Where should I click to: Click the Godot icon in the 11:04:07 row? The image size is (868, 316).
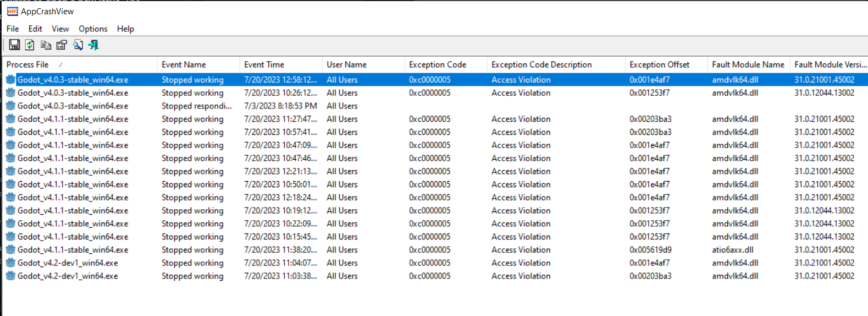10,263
